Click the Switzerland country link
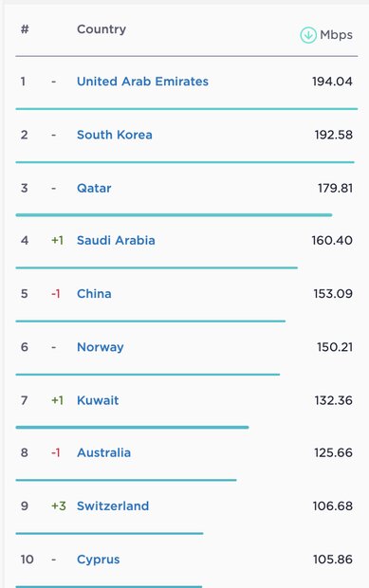 pos(113,505)
